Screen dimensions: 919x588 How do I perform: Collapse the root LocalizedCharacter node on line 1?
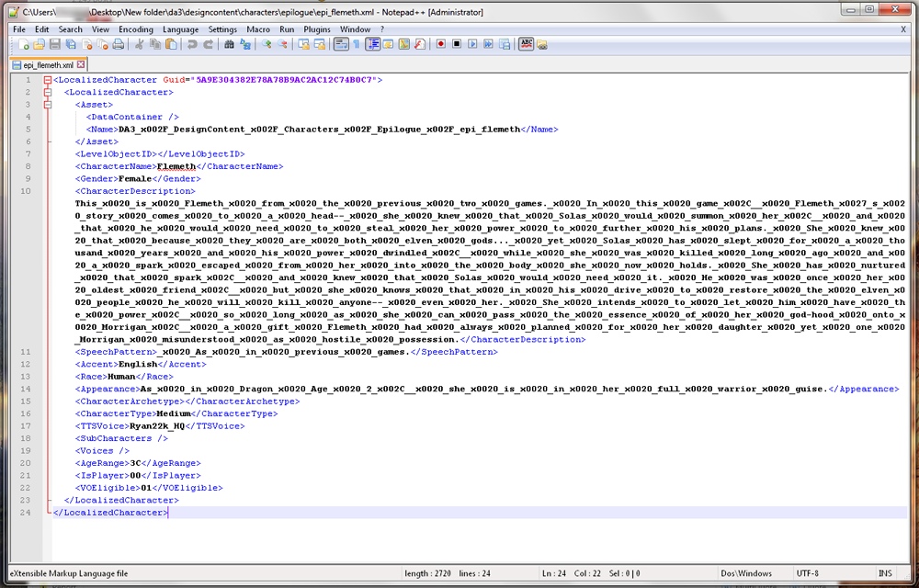tap(47, 81)
